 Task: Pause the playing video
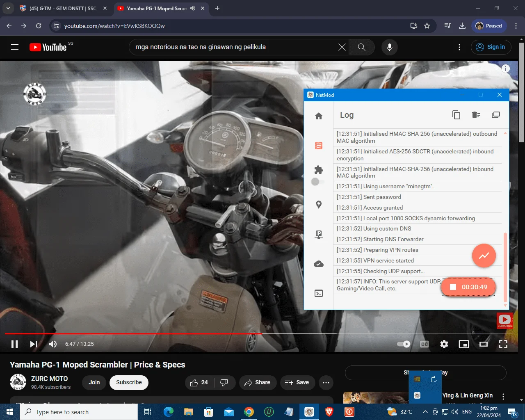[14, 344]
